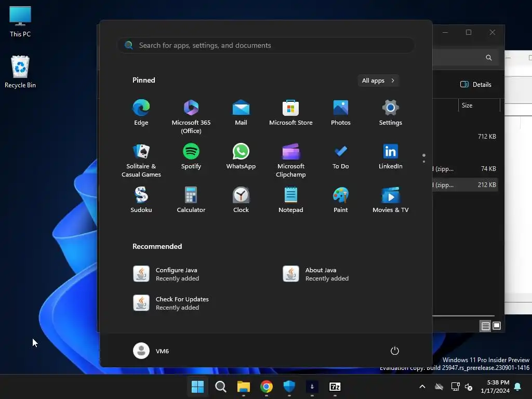Select the 212 KB file row

(465, 185)
